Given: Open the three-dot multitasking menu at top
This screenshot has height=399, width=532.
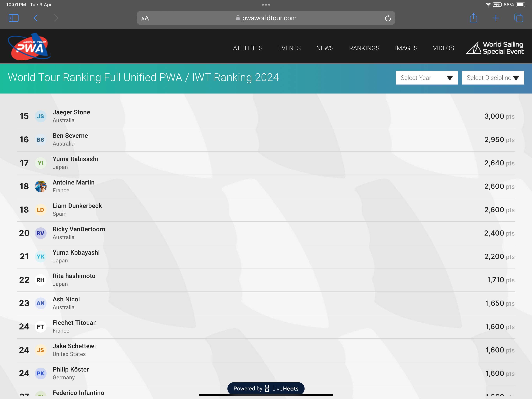Looking at the screenshot, I should click(266, 4).
